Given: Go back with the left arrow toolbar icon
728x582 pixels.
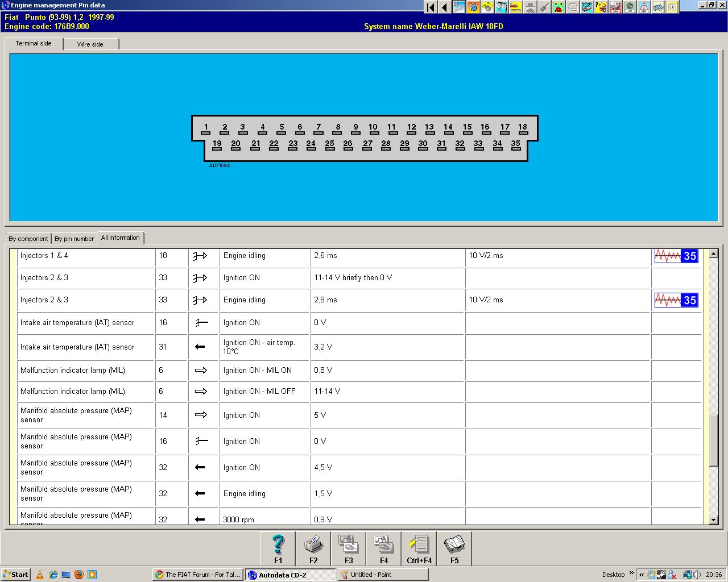Looking at the screenshot, I should (x=445, y=7).
